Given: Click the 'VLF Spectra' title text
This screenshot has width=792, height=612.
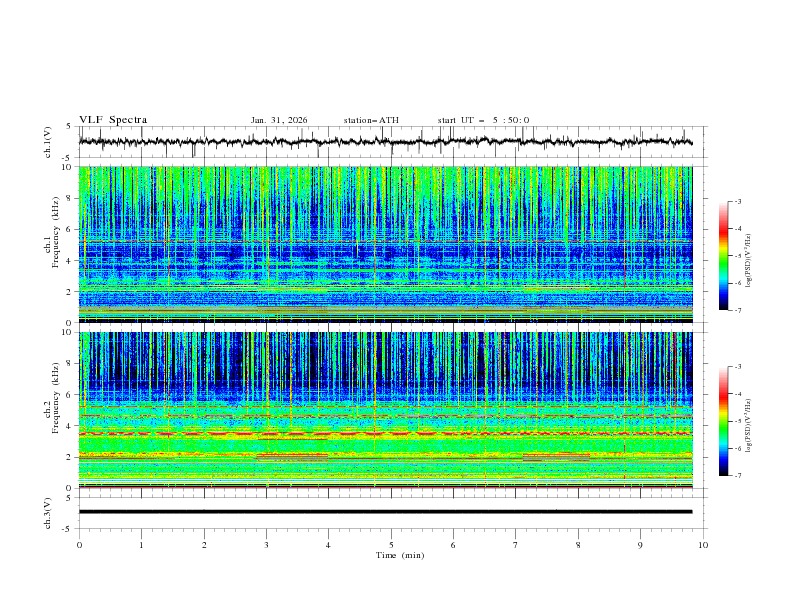Looking at the screenshot, I should pyautogui.click(x=113, y=120).
